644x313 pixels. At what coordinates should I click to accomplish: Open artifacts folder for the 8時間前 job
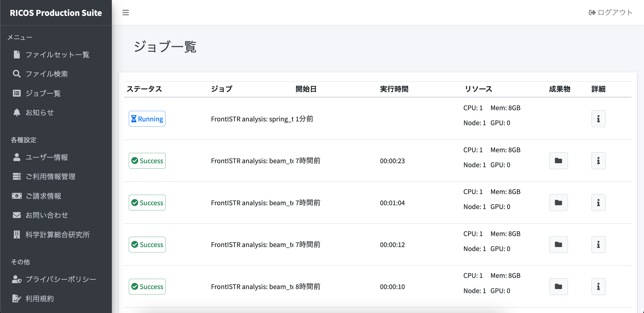558,286
